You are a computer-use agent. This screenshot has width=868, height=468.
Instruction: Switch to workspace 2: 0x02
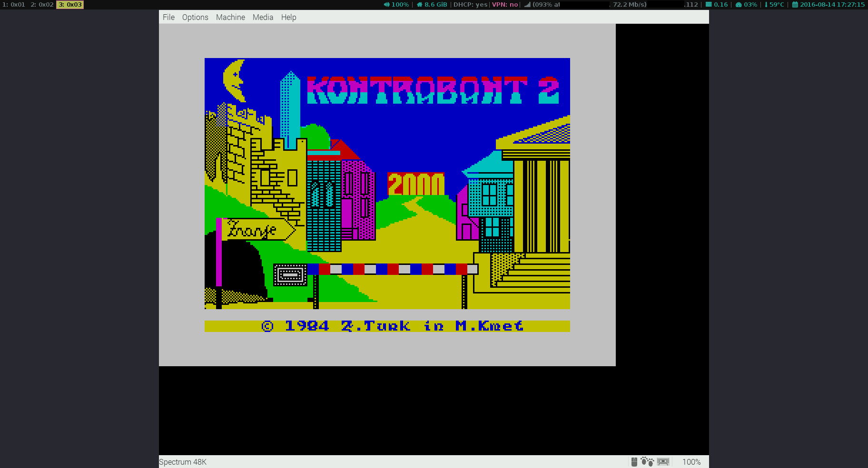tap(42, 4)
